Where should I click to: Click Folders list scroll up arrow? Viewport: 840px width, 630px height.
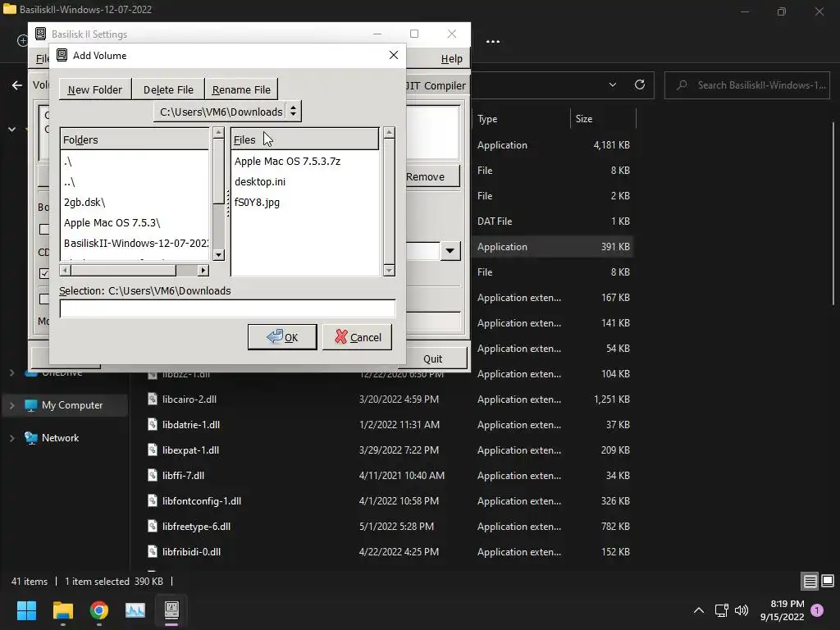pyautogui.click(x=218, y=132)
